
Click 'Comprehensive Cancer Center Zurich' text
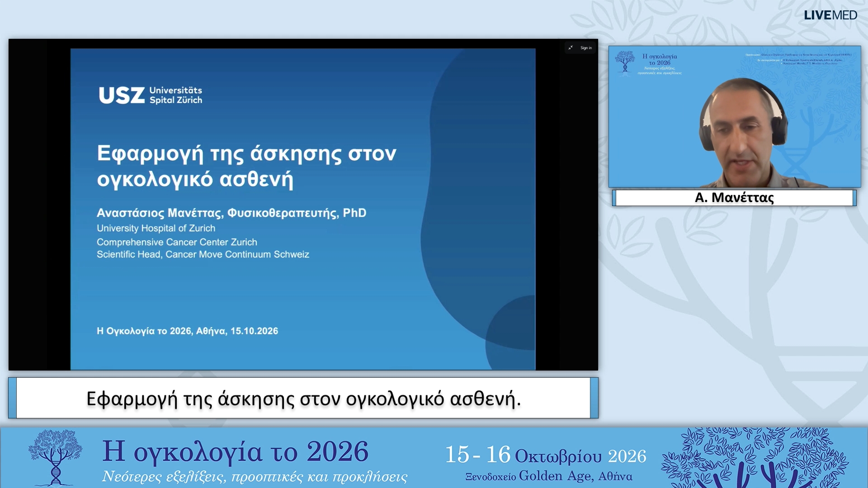(177, 242)
